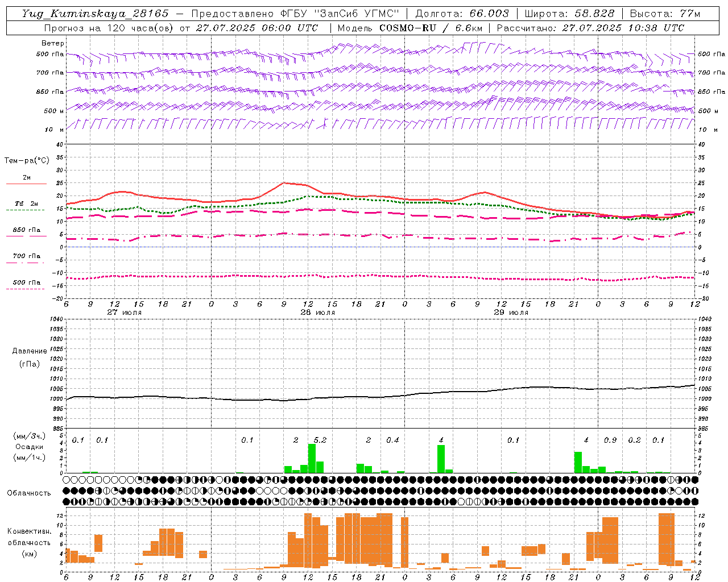Viewport: 728px width, 582px height.
Task: Click the (мм/3ч.) units label
Action: [x=29, y=436]
